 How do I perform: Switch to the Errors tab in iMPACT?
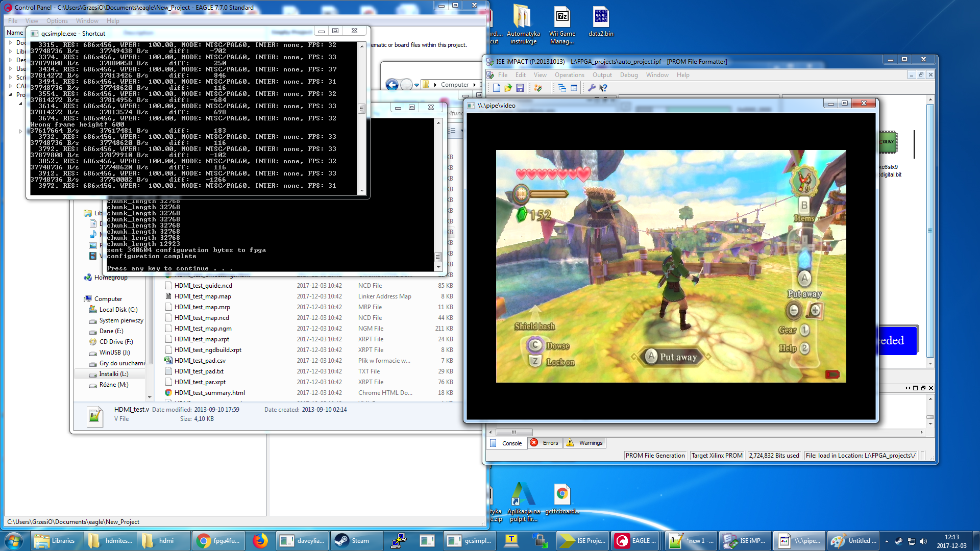click(545, 443)
